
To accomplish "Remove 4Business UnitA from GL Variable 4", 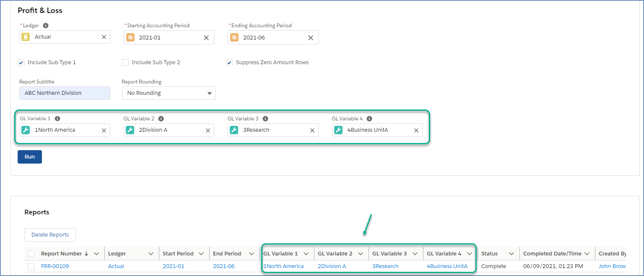I will [x=416, y=130].
